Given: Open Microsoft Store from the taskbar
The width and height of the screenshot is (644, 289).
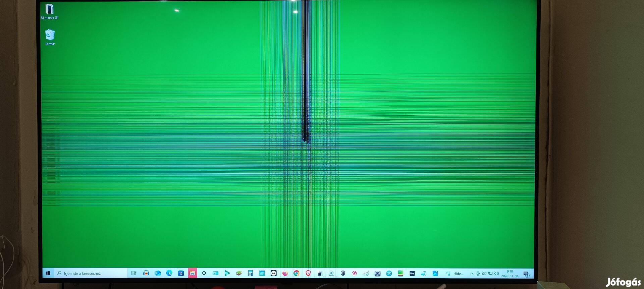Looking at the screenshot, I should pos(181,273).
